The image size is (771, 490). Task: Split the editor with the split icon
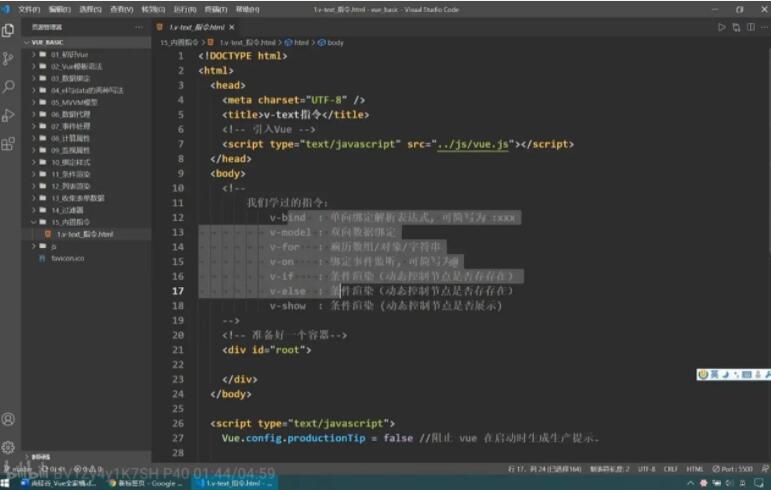(x=751, y=28)
